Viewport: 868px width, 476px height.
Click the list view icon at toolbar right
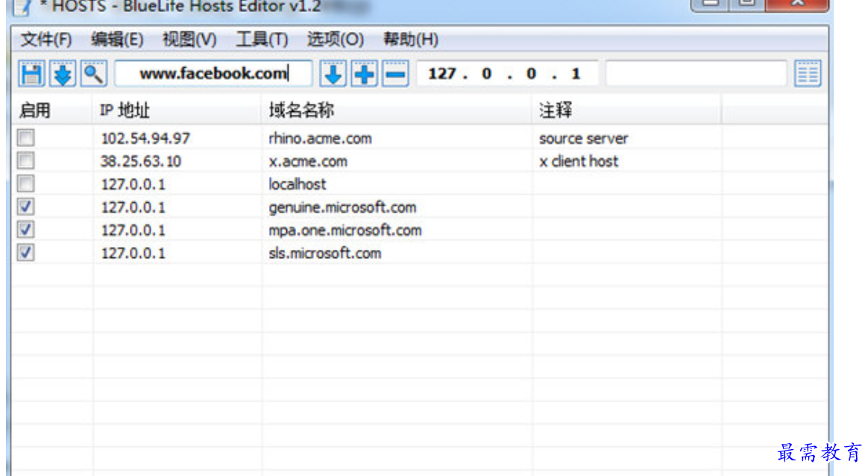pos(808,74)
